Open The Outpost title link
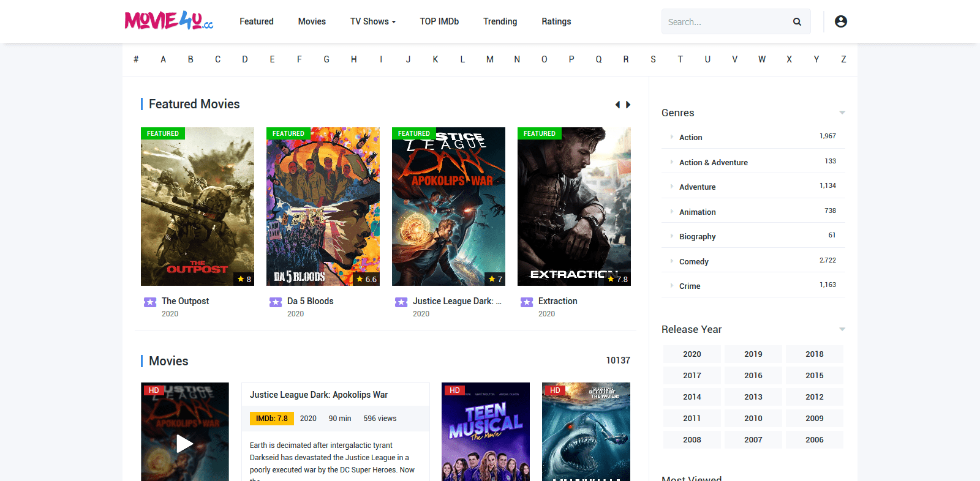Screen dimensions: 980x481 185,301
